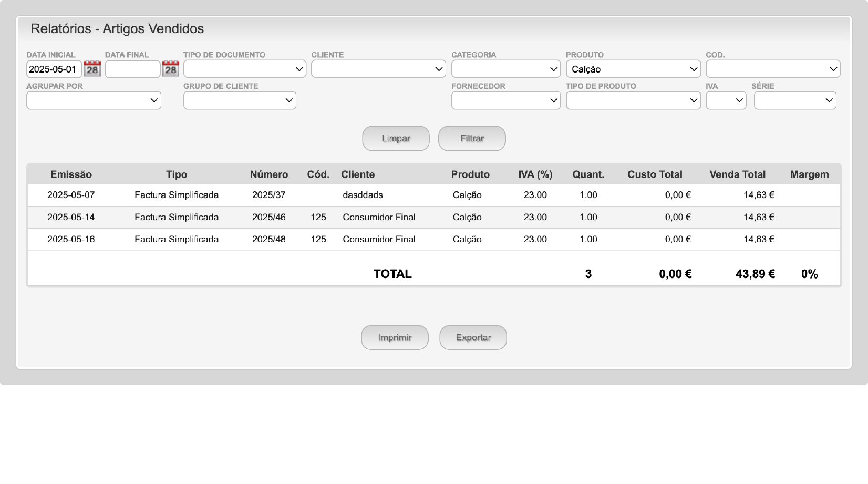Expand the Tipo de Documento dropdown
The image size is (868, 484).
pyautogui.click(x=244, y=69)
